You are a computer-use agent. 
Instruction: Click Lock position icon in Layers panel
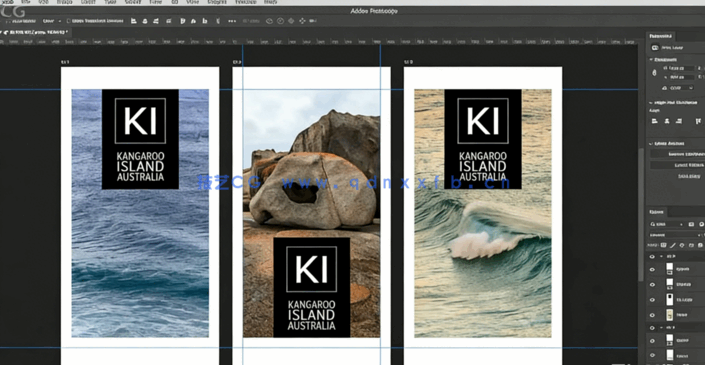(x=682, y=245)
